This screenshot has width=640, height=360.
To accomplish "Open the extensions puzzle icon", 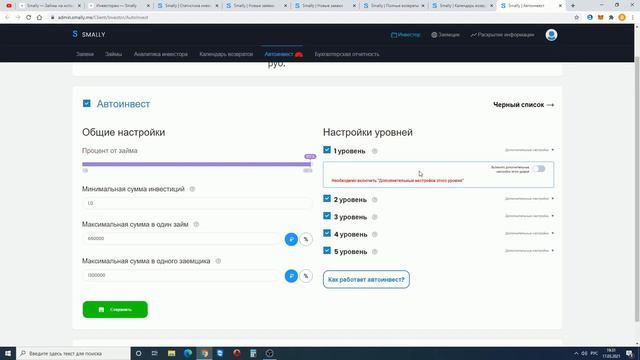I will [x=611, y=18].
